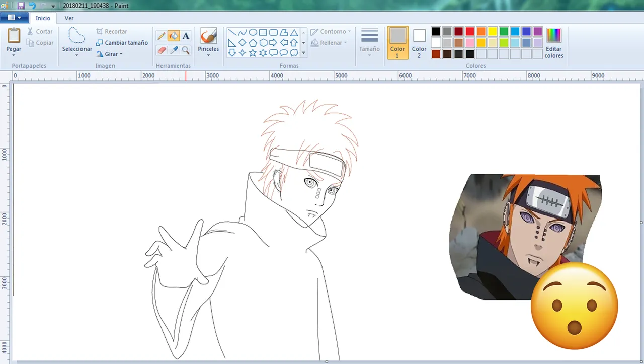Pick the black color swatch
The height and width of the screenshot is (364, 644).
click(x=436, y=31)
